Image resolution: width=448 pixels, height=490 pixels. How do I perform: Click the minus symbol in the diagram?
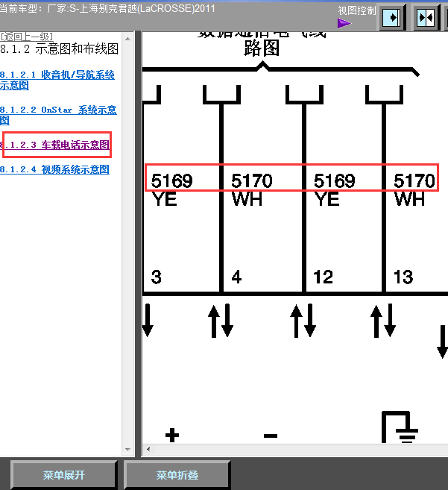pos(271,436)
